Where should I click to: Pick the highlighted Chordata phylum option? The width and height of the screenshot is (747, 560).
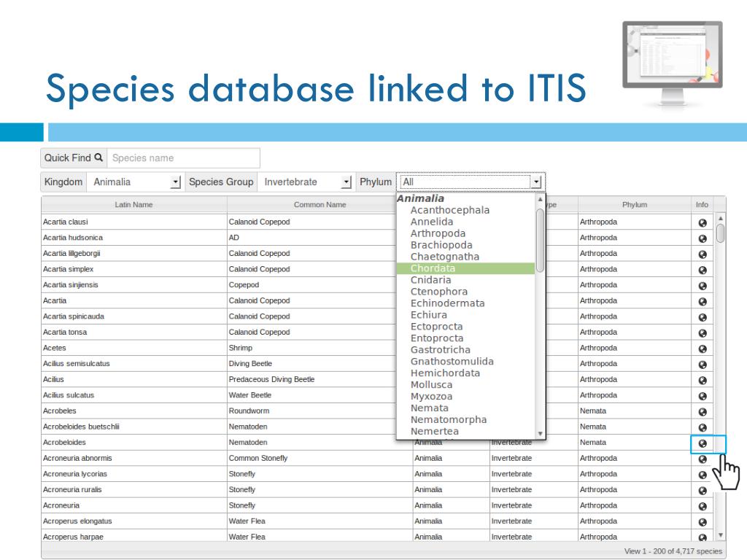pos(465,268)
